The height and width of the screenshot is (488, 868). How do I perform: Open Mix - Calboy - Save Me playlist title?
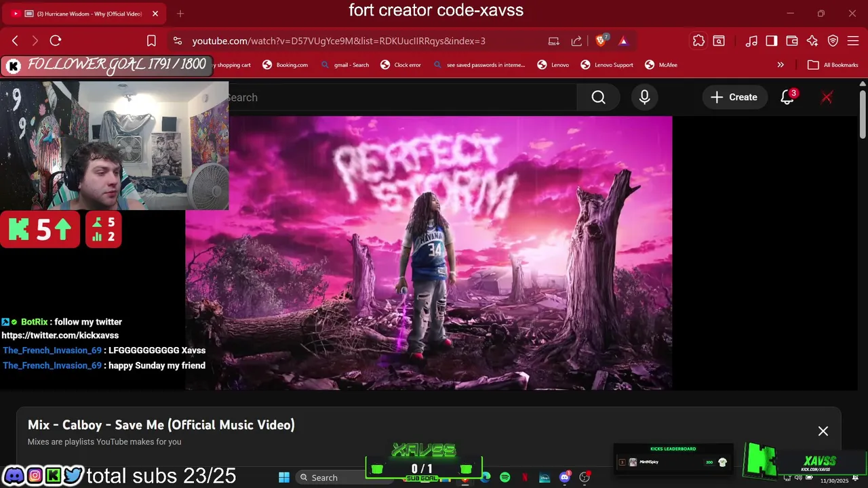pyautogui.click(x=161, y=425)
